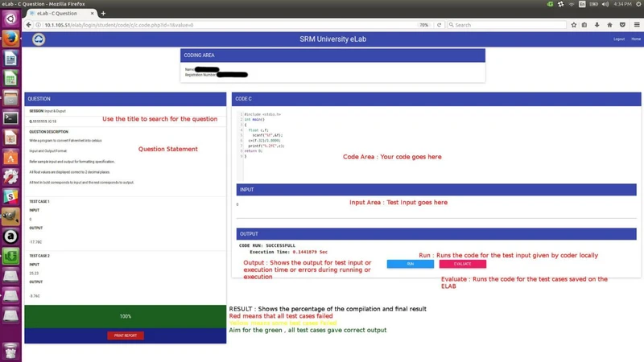
Task: Click the red PRINT REPORT button
Action: coord(126,335)
